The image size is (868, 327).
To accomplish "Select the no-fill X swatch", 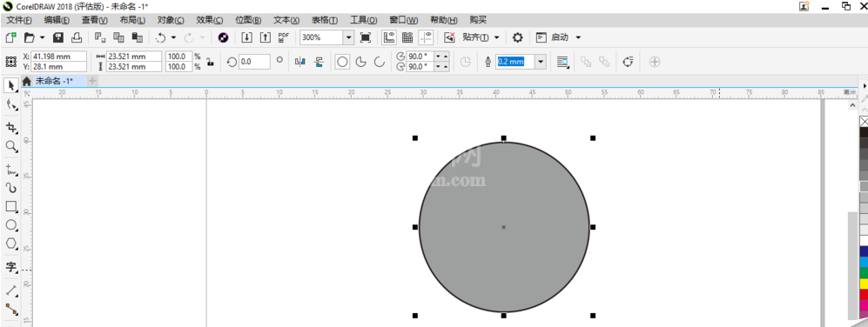I will [864, 121].
